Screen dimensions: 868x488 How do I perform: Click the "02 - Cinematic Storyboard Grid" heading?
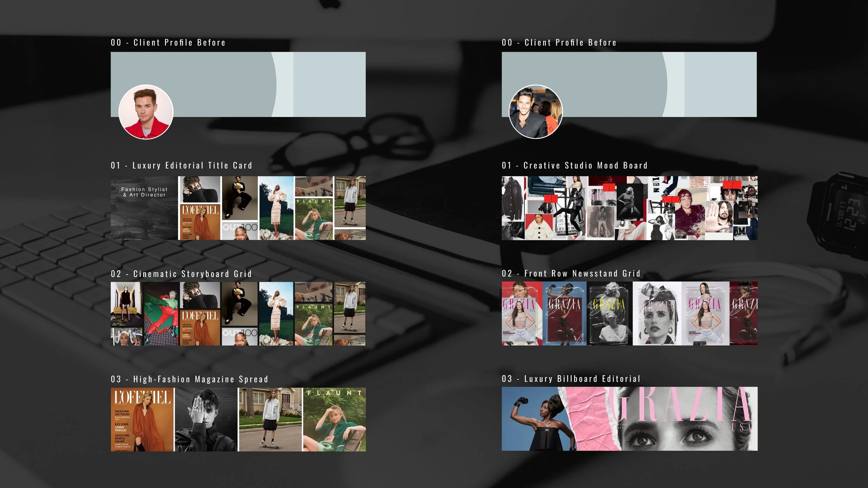181,274
